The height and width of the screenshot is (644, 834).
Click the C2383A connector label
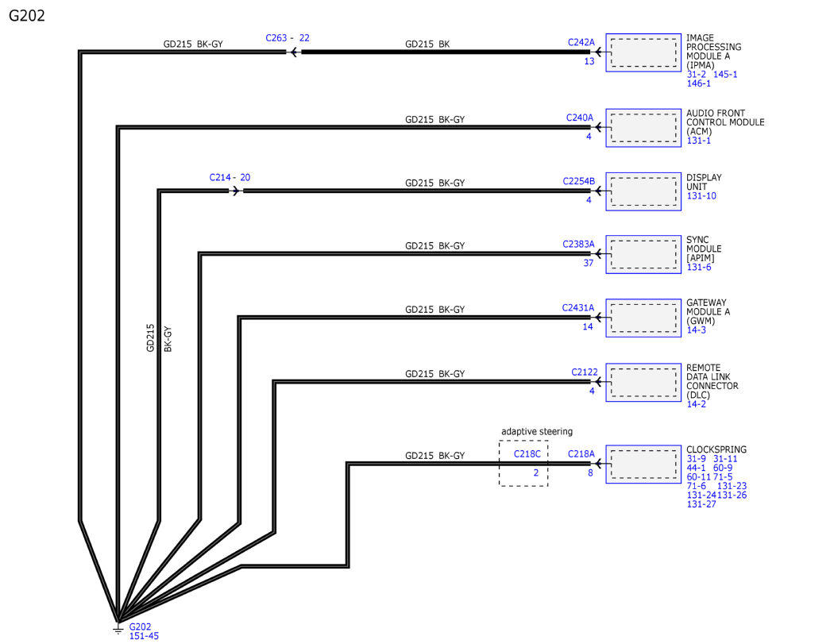point(579,244)
